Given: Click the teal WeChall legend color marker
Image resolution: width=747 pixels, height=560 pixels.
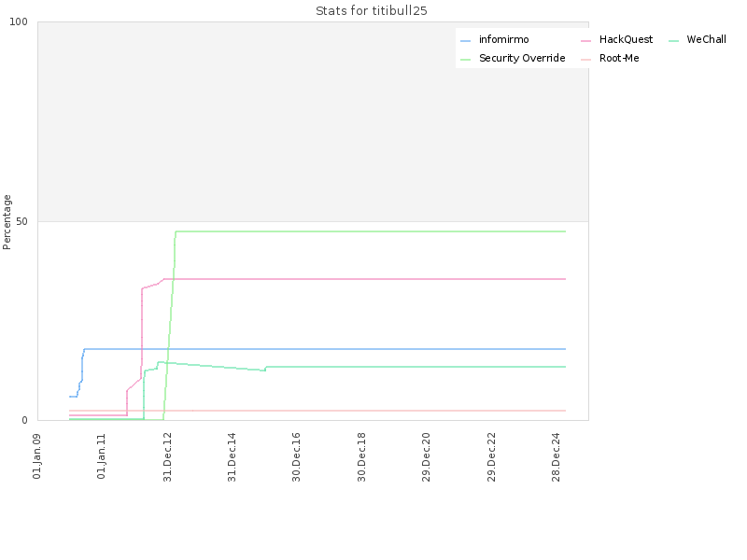Looking at the screenshot, I should pos(673,41).
